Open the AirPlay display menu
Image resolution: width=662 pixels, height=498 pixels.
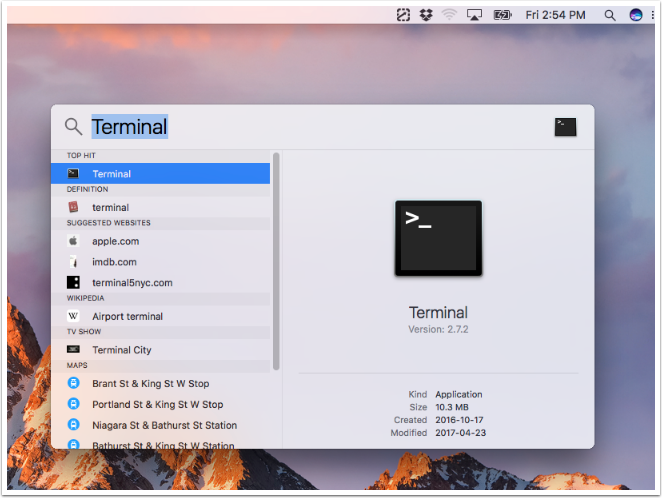pos(474,15)
